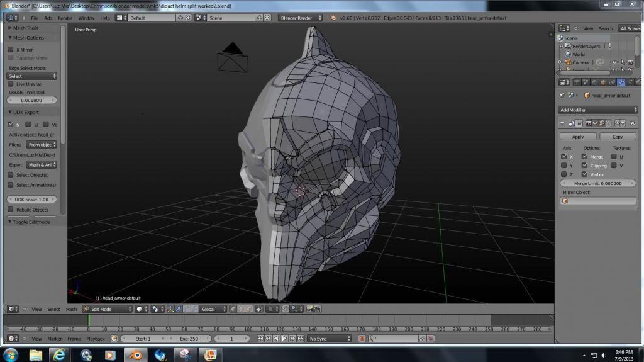This screenshot has height=362, width=644.
Task: Enable the mirror Y axis checkbox
Action: pyautogui.click(x=564, y=166)
